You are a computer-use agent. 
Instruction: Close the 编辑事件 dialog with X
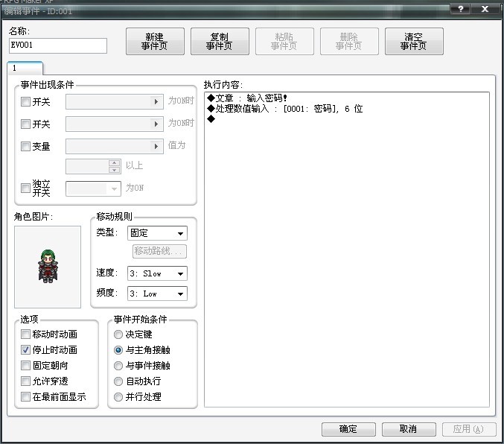(485, 9)
